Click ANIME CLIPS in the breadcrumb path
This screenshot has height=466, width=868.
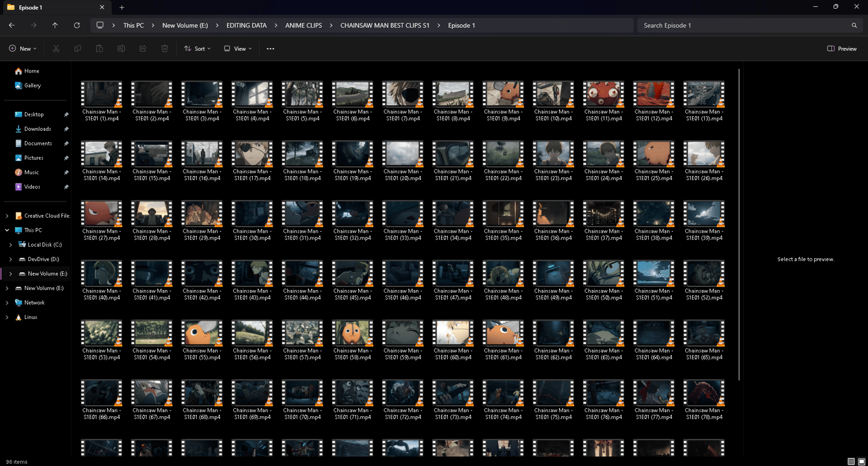pyautogui.click(x=303, y=25)
